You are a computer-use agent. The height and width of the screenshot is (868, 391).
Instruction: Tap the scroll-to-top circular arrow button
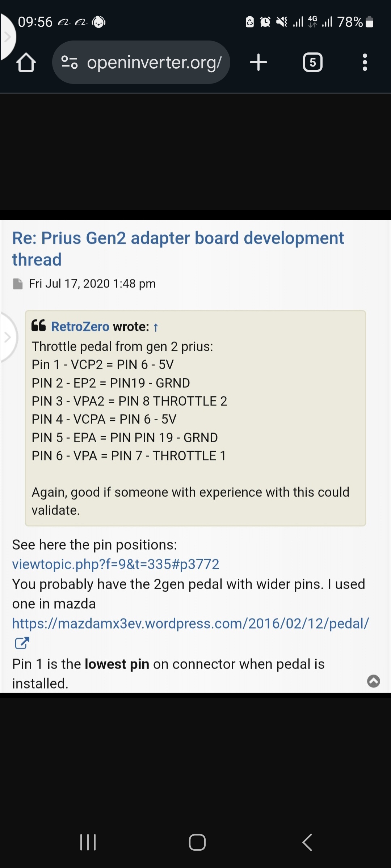373,681
